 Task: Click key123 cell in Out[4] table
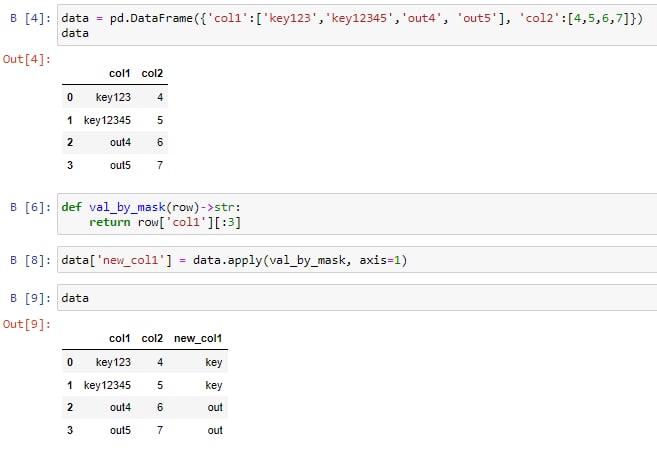click(x=113, y=97)
